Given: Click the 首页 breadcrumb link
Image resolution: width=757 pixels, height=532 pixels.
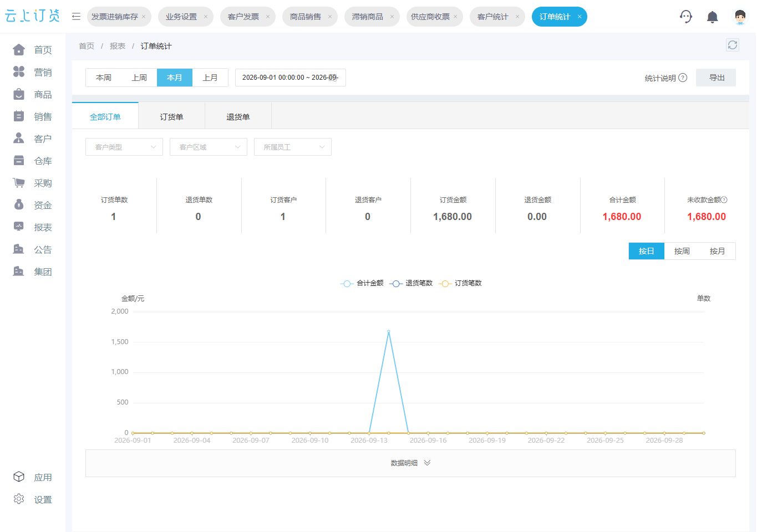Looking at the screenshot, I should (87, 46).
